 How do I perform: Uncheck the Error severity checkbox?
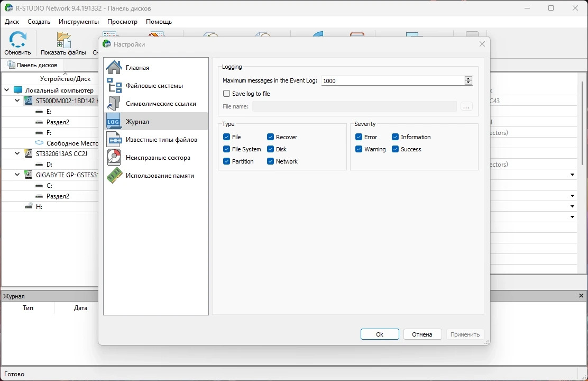(x=359, y=137)
